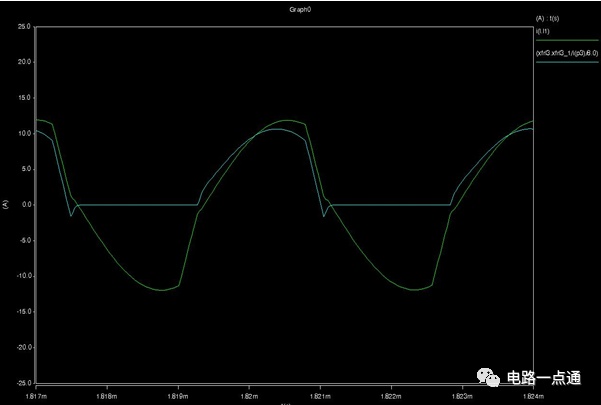Image resolution: width=601 pixels, height=405 pixels.
Task: Click the teal xfrl3 legend line swatch
Action: 567,62
